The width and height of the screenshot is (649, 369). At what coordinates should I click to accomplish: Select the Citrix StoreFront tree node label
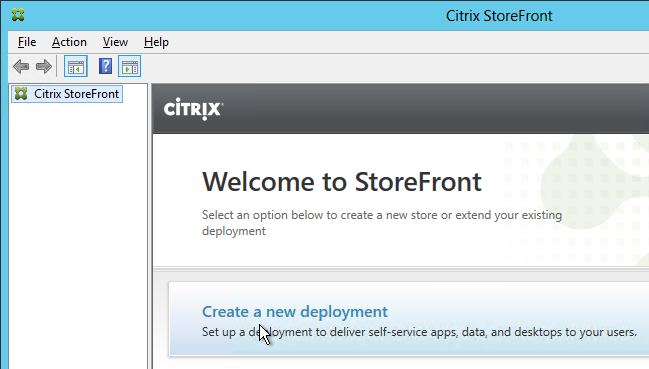[x=77, y=94]
